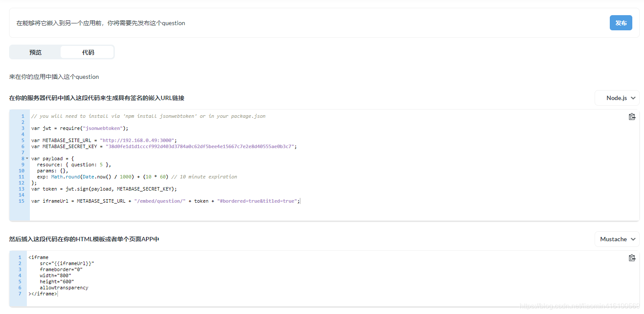The width and height of the screenshot is (644, 314).
Task: Click the allowtransparency attribute line
Action: [x=64, y=288]
